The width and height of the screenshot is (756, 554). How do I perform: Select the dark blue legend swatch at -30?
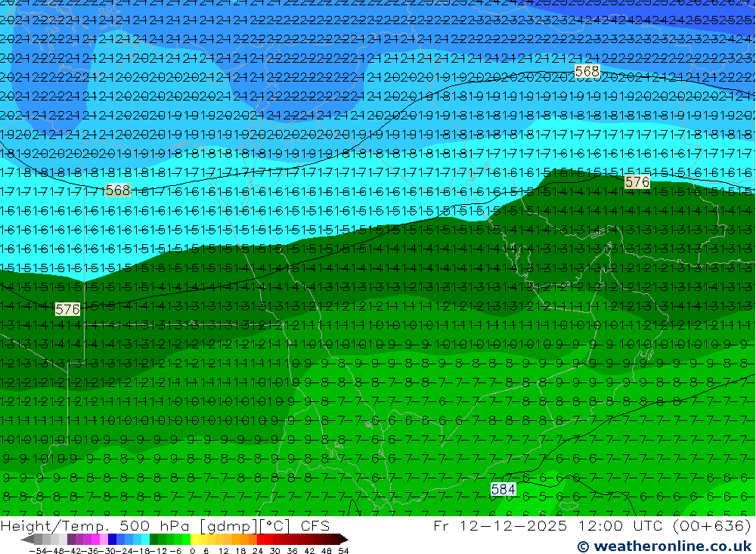(x=112, y=539)
